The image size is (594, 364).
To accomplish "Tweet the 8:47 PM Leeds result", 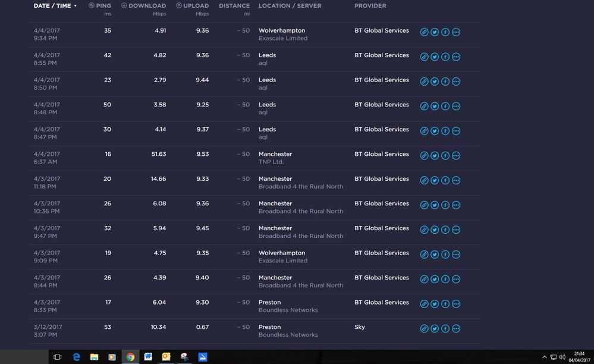I will (435, 131).
